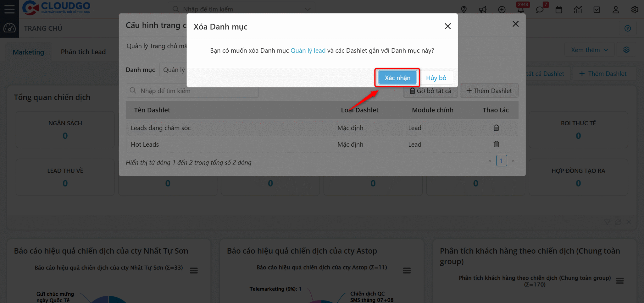Click Thêm Dashlet on the homepage
Viewport: 644px width, 303px height.
point(603,74)
